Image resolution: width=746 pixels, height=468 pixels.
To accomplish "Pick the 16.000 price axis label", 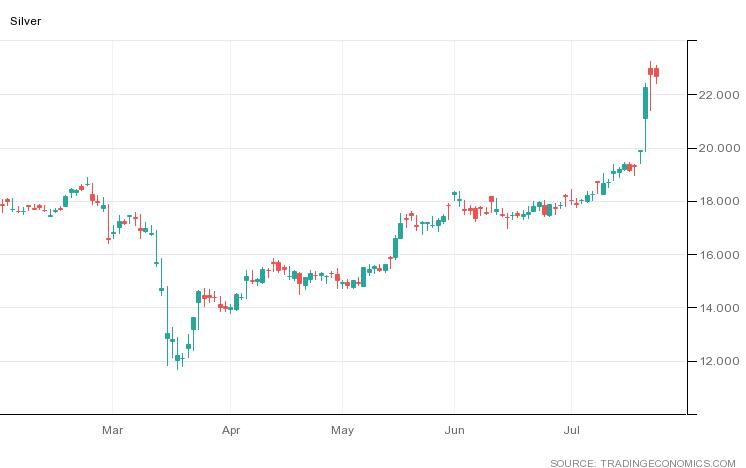I will 720,255.
